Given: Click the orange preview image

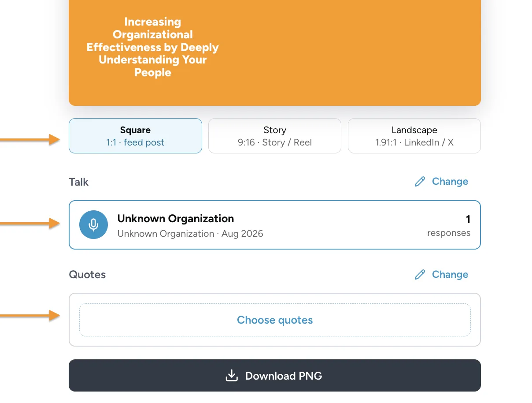Looking at the screenshot, I should 275,53.
